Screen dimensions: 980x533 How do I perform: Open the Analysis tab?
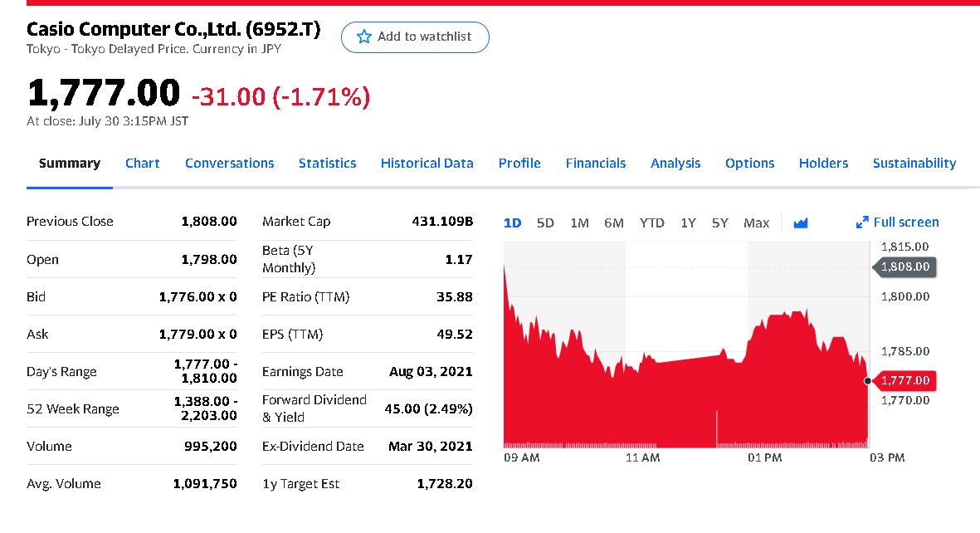point(675,164)
